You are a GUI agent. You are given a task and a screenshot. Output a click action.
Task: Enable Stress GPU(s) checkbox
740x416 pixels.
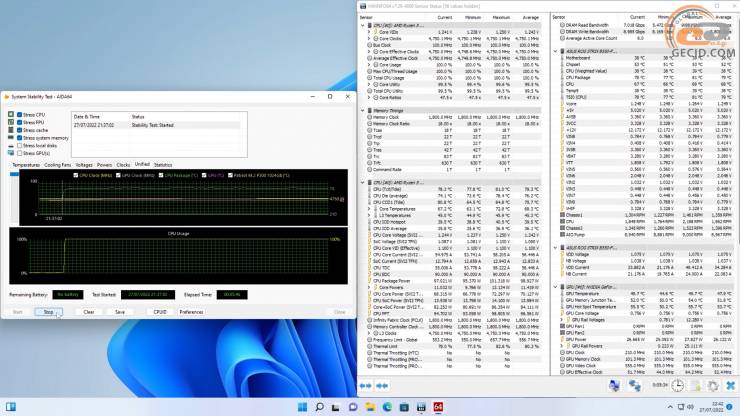[x=19, y=153]
